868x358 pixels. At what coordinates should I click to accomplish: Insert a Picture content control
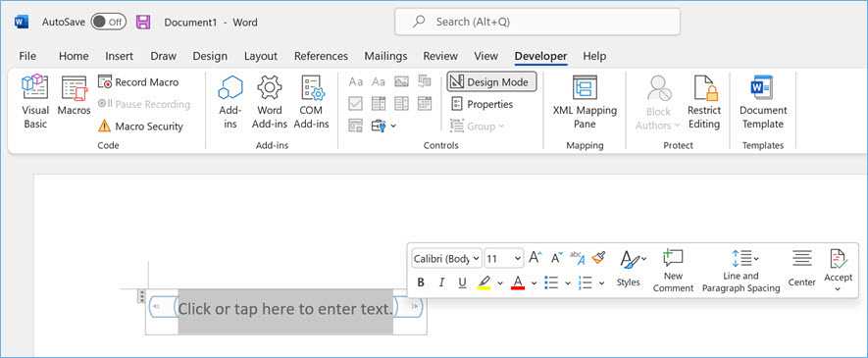(401, 81)
